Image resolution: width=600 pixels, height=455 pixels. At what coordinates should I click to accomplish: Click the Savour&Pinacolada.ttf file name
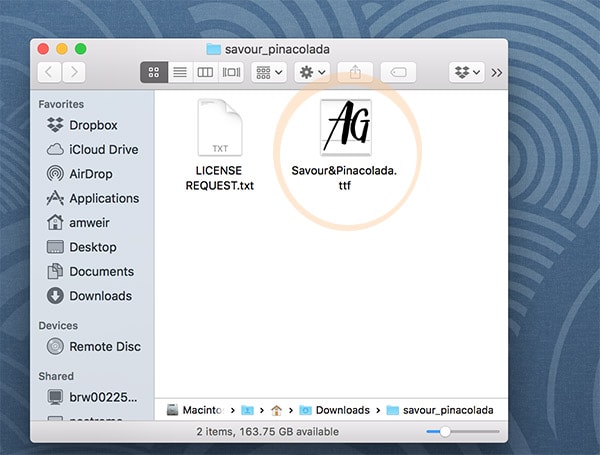coord(344,178)
